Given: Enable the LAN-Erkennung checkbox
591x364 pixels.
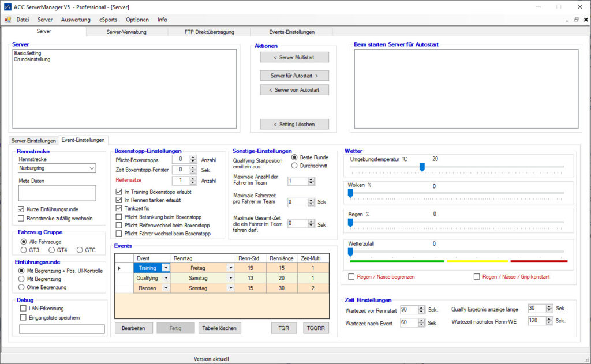Looking at the screenshot, I should tap(23, 308).
